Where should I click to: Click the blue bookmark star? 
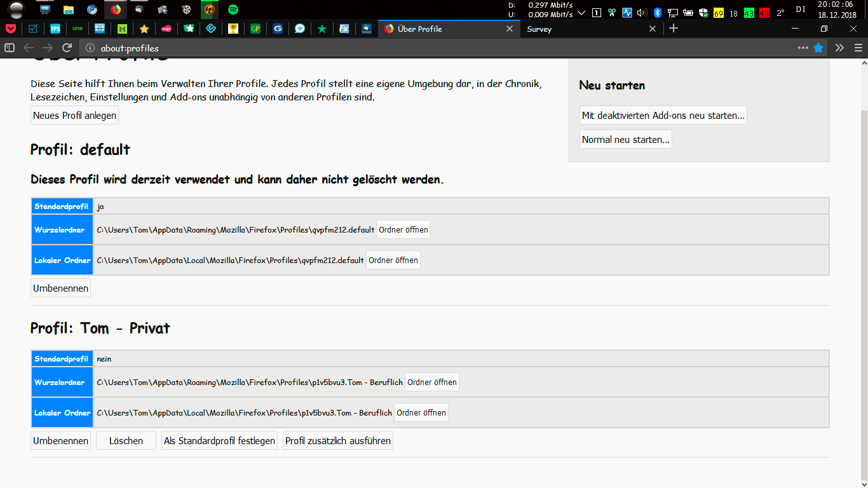818,48
